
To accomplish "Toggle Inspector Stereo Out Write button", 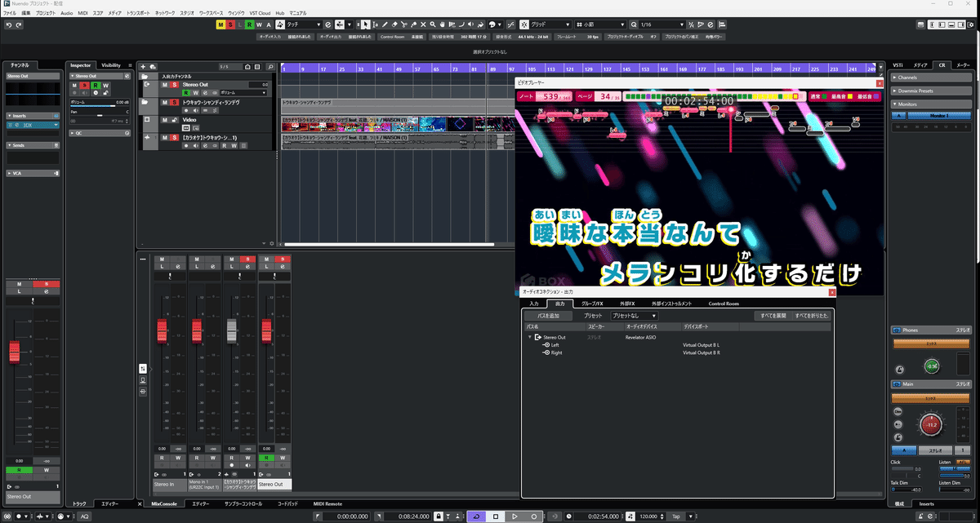I will coord(105,86).
